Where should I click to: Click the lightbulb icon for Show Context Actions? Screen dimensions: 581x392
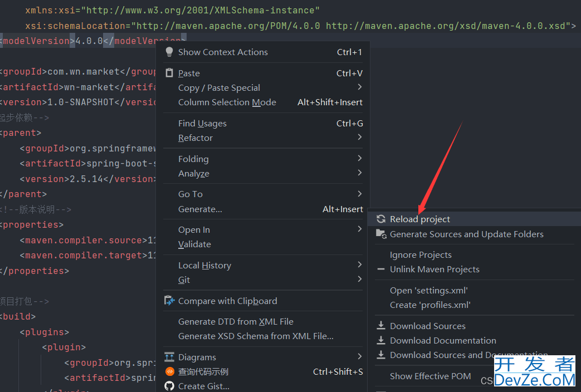point(169,52)
